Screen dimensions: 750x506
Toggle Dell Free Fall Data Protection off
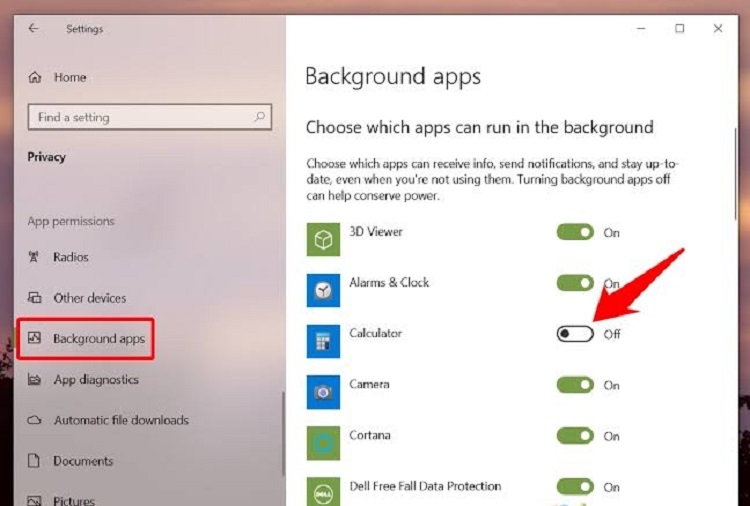[575, 486]
